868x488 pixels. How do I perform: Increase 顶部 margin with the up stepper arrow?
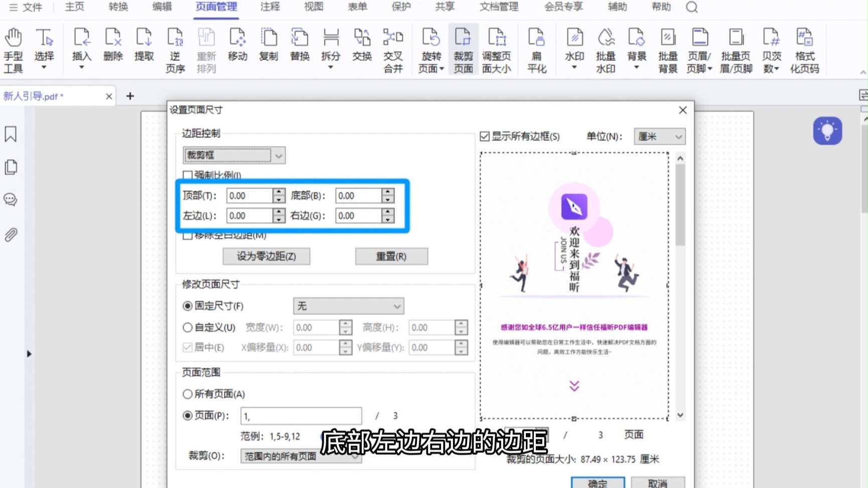coord(278,192)
